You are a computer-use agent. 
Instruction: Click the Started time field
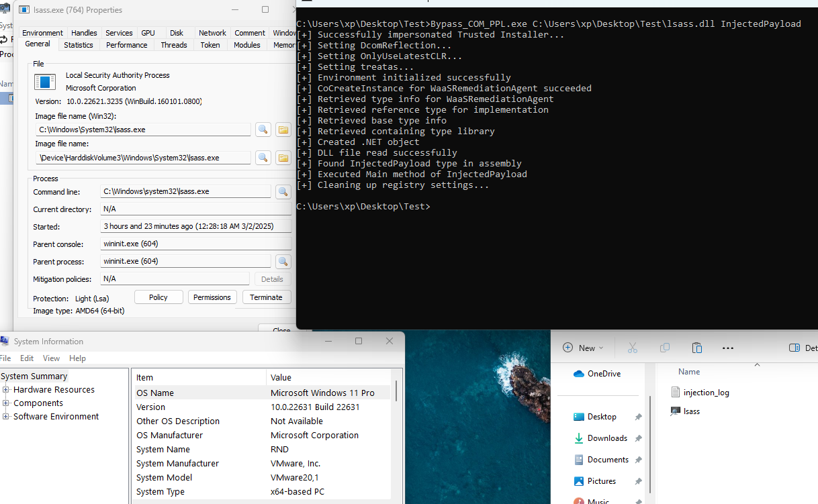coord(196,227)
